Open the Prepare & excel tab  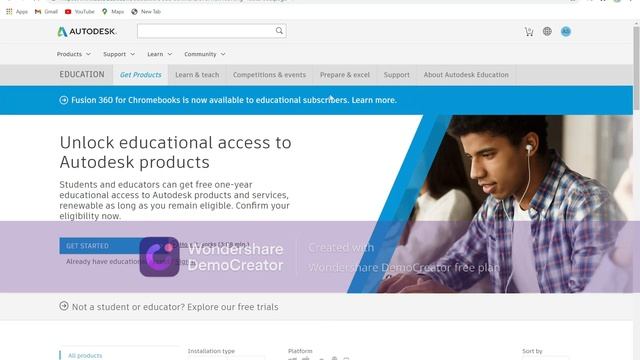click(345, 75)
